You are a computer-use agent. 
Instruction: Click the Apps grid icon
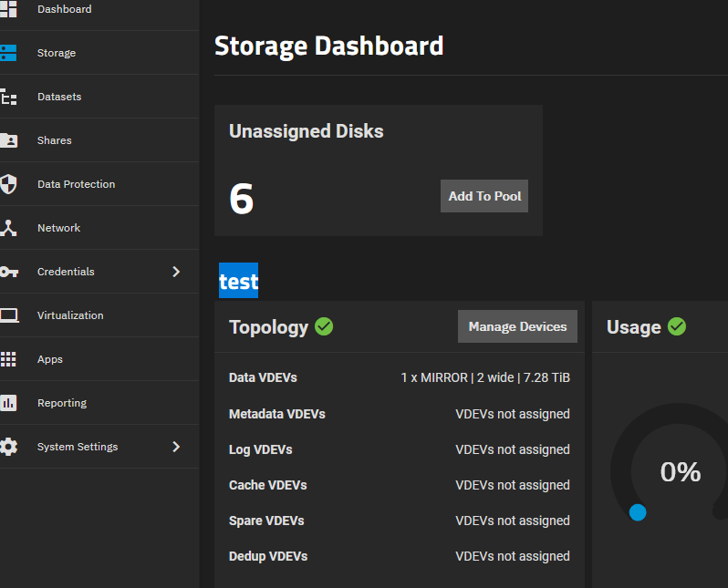8,359
